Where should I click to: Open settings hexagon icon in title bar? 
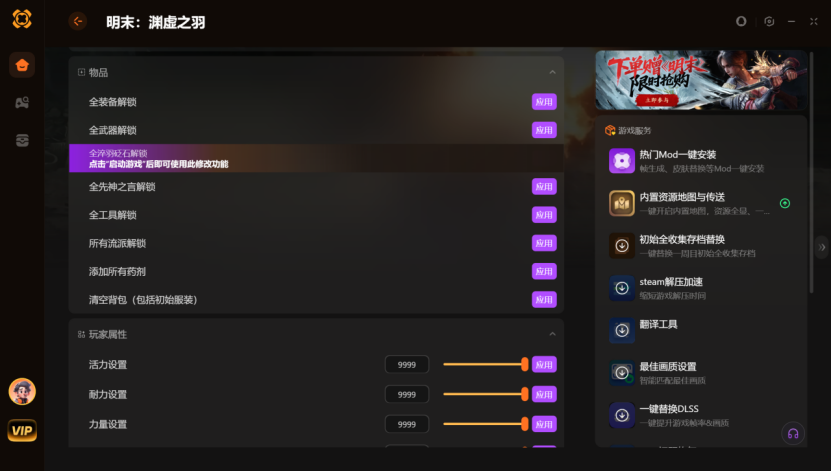click(769, 21)
